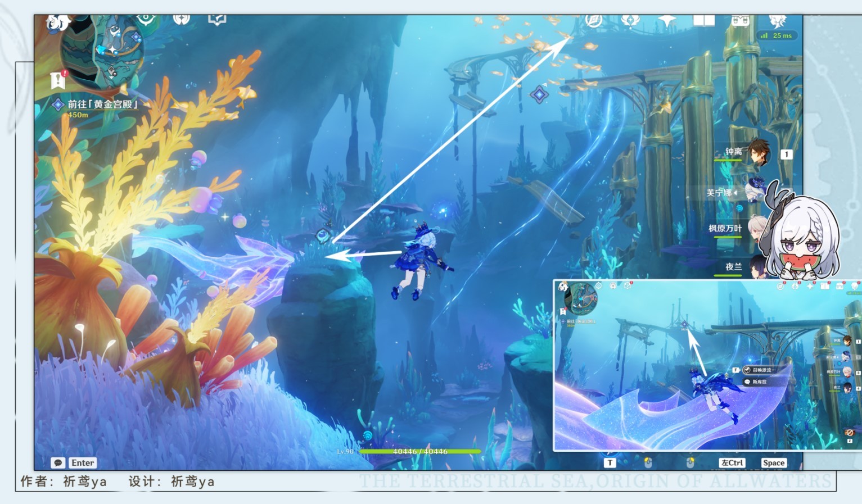Open the character menu icon top right
This screenshot has height=504, width=862.
(778, 21)
